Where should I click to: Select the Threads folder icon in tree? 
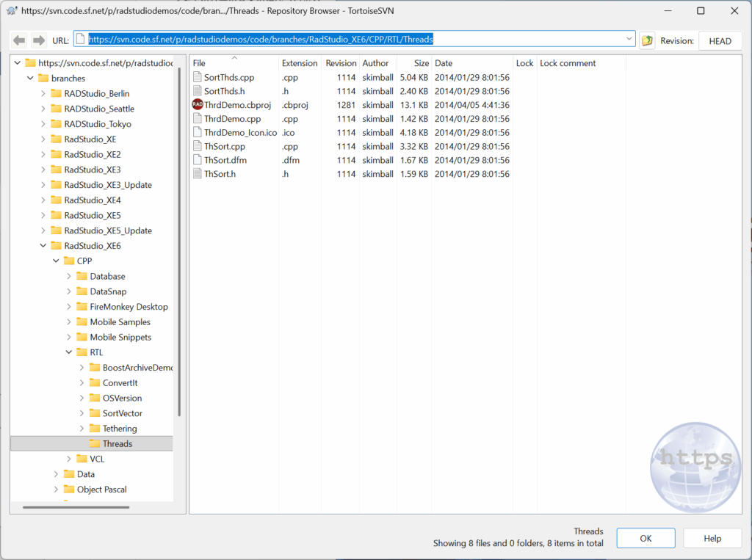click(x=95, y=444)
